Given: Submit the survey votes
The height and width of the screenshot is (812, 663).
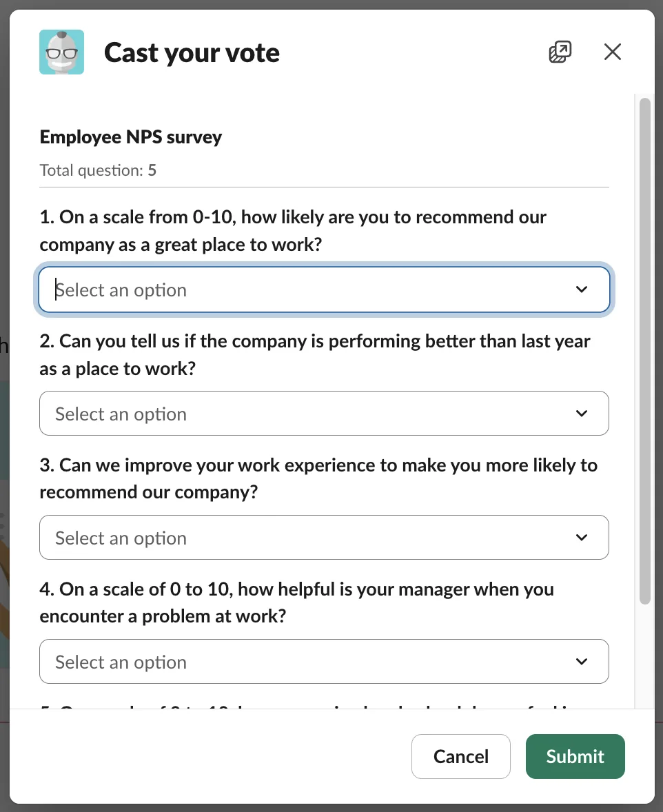Looking at the screenshot, I should (575, 756).
